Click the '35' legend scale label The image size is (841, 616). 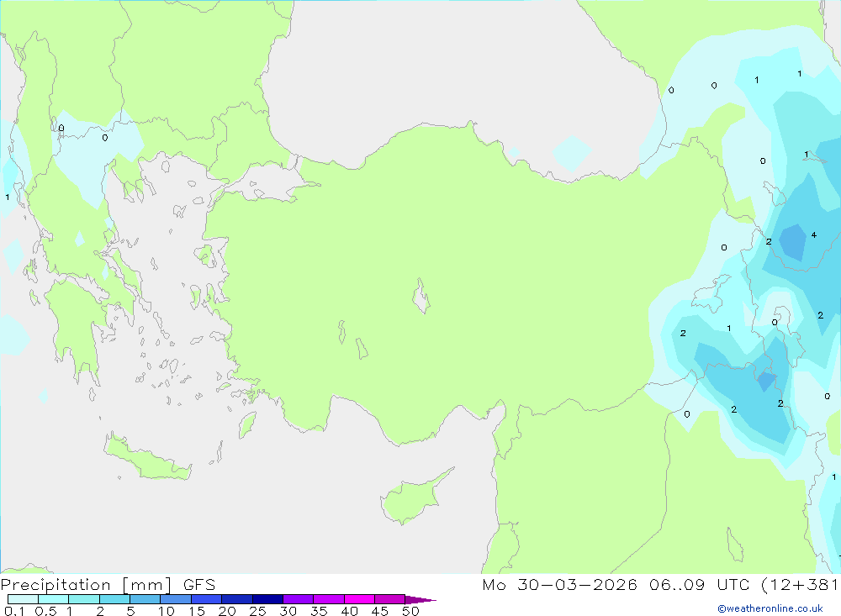pos(319,611)
